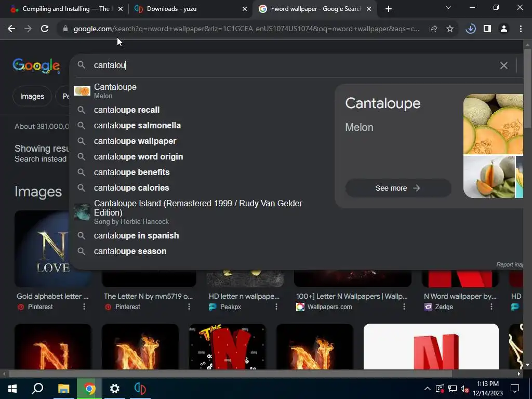
Task: Open N Word wallpaper by Zedge result
Action: tap(460, 296)
